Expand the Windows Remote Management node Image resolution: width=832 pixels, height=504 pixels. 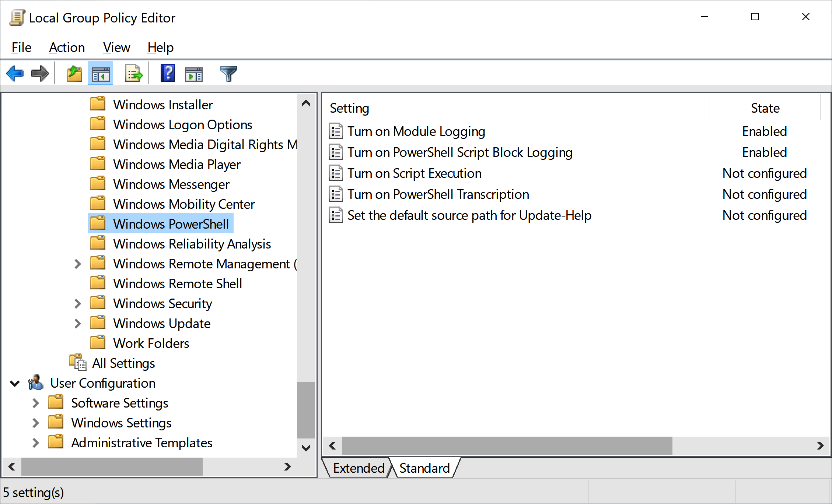click(77, 264)
